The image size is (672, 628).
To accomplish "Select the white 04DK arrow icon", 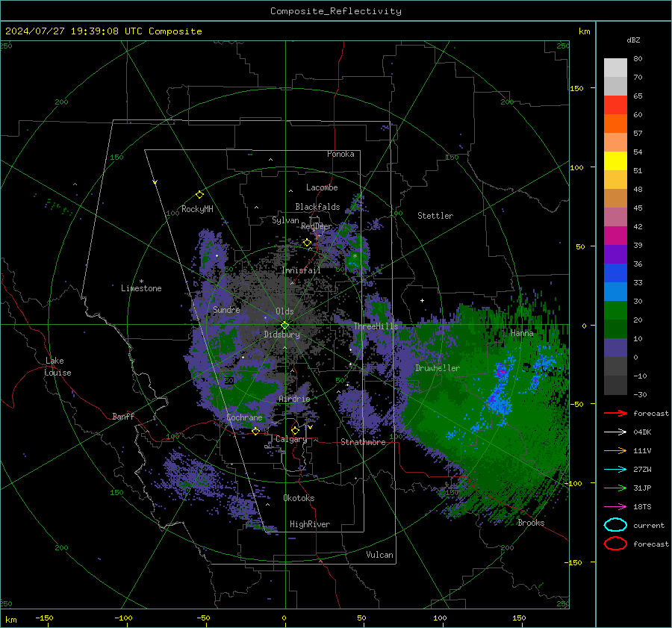I will [x=615, y=432].
